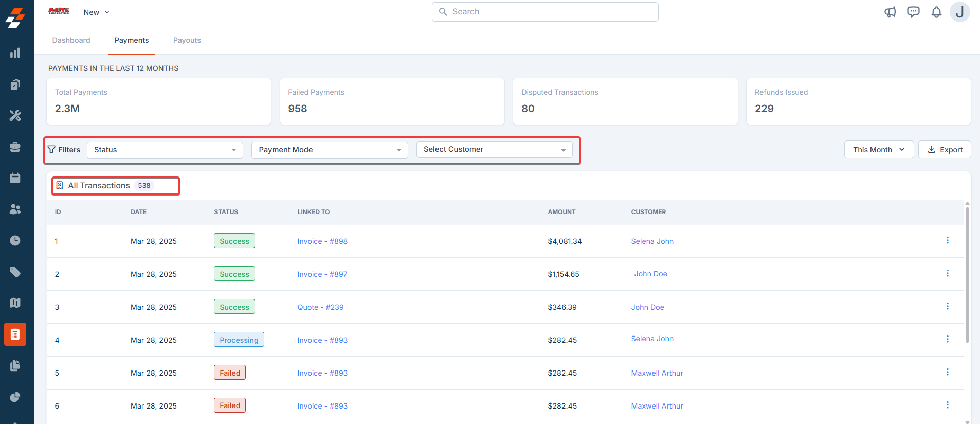Click the Refunds Issued summary card
980x424 pixels.
[x=859, y=101]
